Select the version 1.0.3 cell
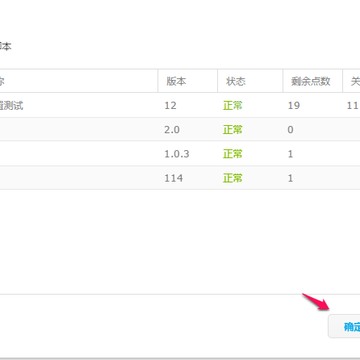This screenshot has width=360, height=360. (x=177, y=154)
